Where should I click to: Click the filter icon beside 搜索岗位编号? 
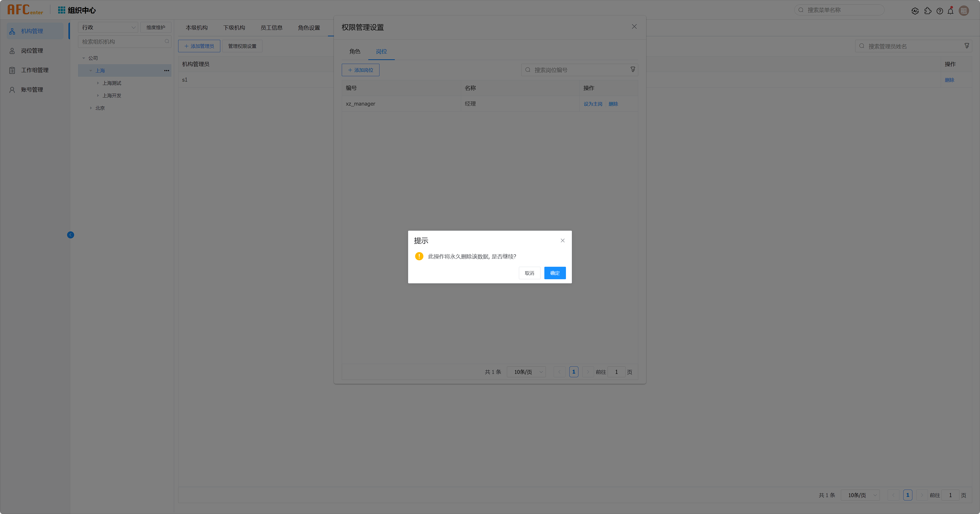tap(633, 70)
